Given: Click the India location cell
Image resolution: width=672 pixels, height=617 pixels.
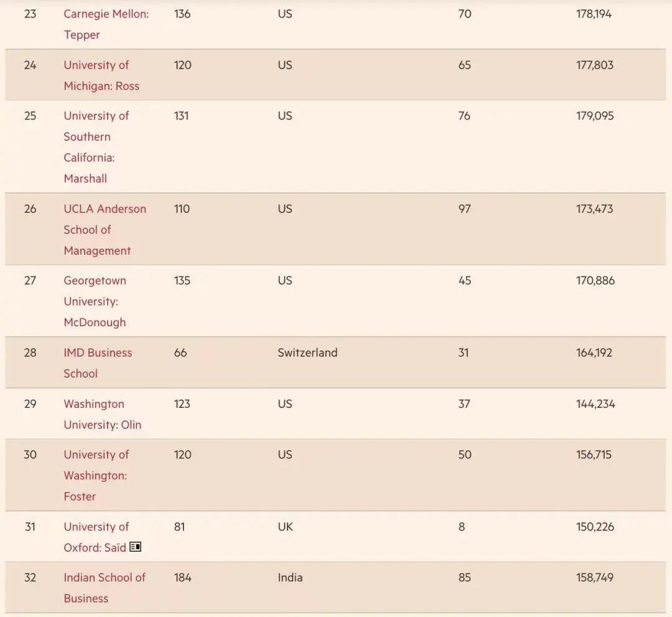Looking at the screenshot, I should coord(290,577).
